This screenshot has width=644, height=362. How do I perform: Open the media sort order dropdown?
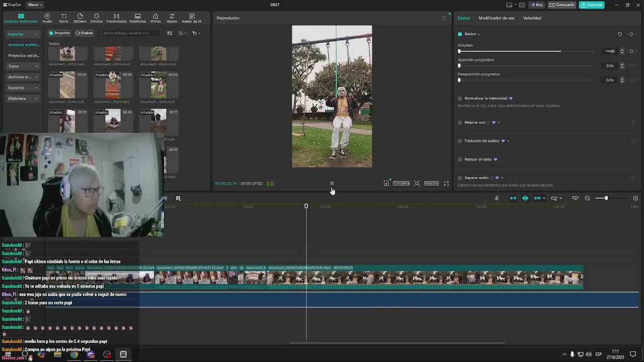click(x=182, y=33)
